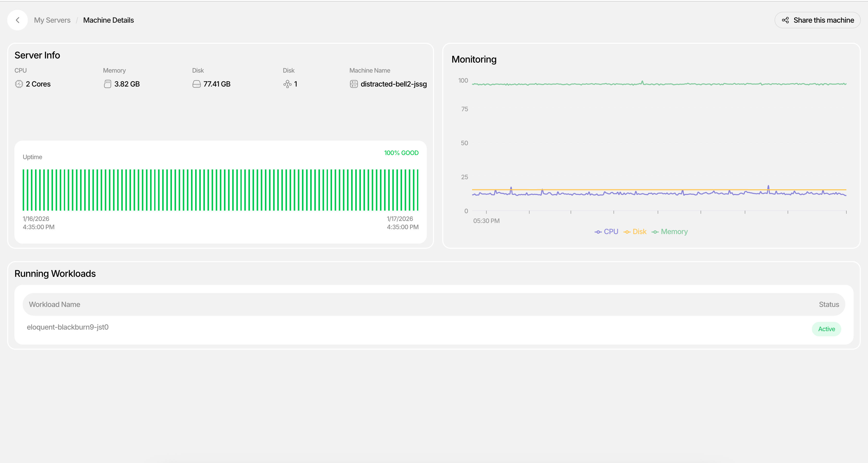
Task: Click the 05:30 PM axis tick label
Action: pyautogui.click(x=486, y=221)
